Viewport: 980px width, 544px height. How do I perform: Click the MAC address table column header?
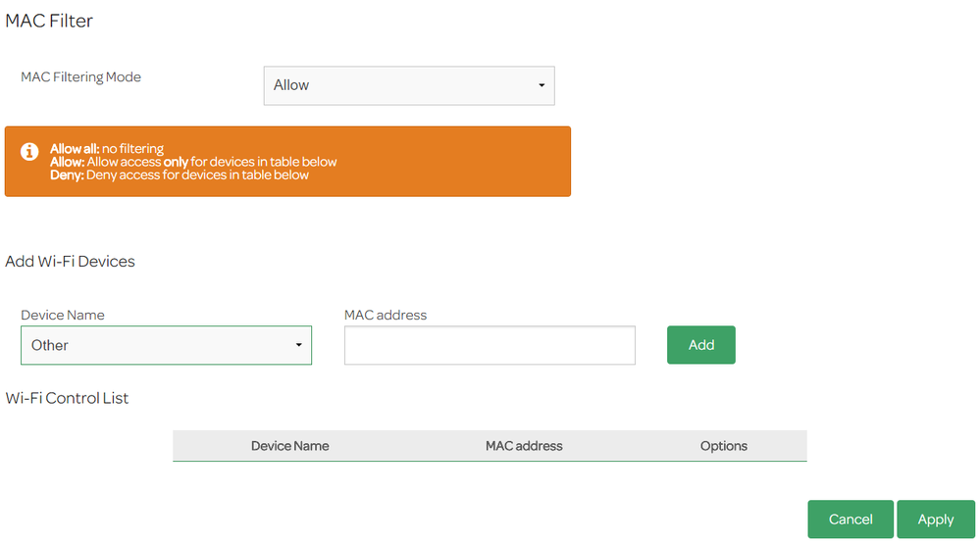pos(524,446)
